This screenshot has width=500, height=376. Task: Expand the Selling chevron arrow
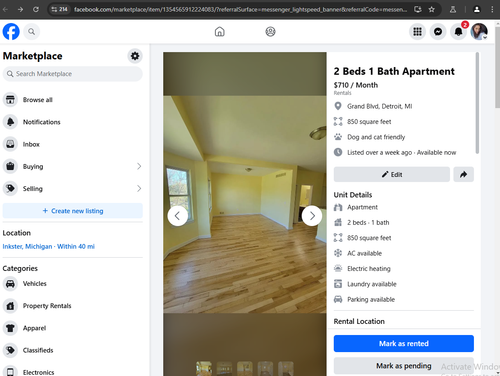click(139, 189)
